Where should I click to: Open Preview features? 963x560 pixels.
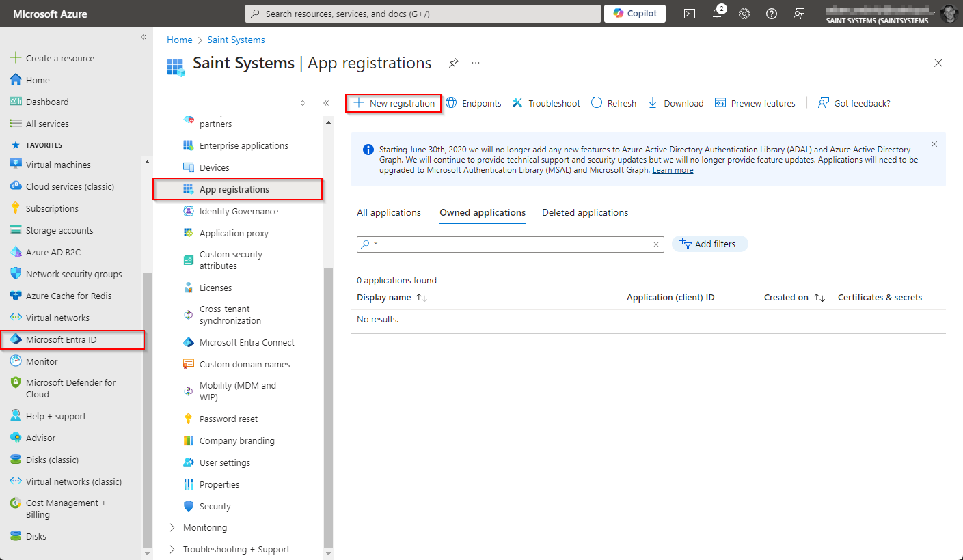(755, 102)
